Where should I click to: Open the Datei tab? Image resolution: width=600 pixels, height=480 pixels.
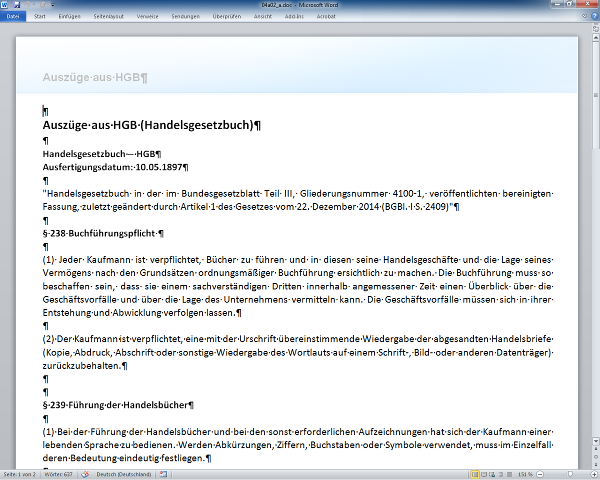point(13,17)
